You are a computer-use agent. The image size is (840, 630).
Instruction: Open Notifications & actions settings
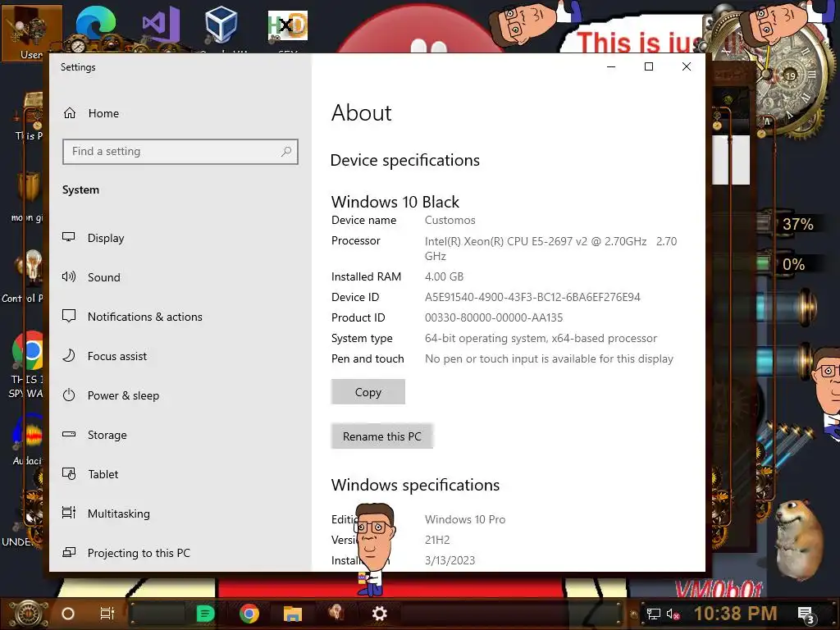click(144, 317)
